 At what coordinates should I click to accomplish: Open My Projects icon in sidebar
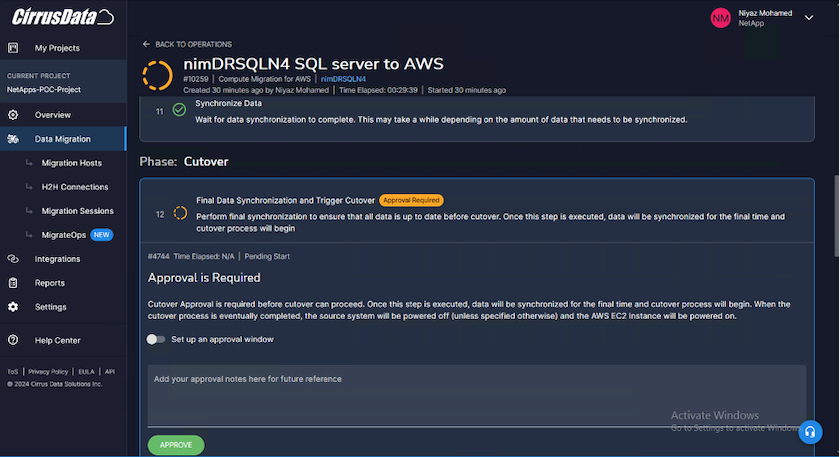(x=13, y=48)
